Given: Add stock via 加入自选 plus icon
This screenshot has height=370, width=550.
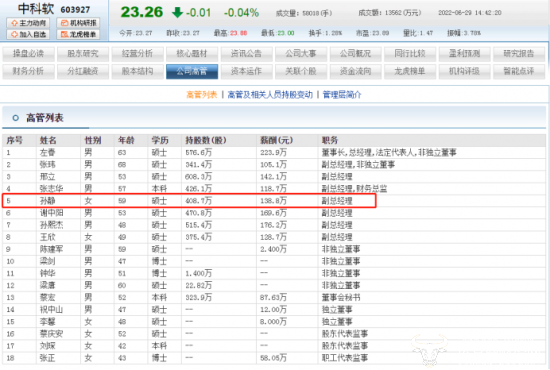Looking at the screenshot, I should (28, 34).
